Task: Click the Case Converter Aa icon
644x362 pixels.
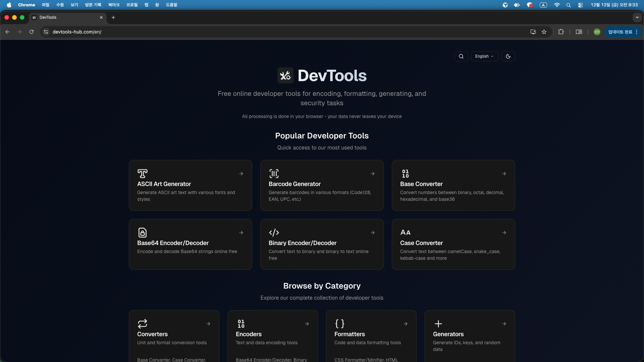Action: pos(405,232)
